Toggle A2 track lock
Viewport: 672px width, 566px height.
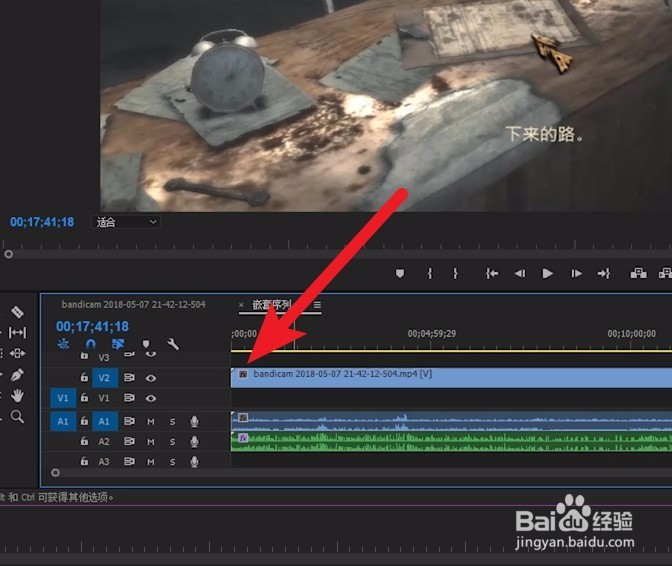coord(84,441)
